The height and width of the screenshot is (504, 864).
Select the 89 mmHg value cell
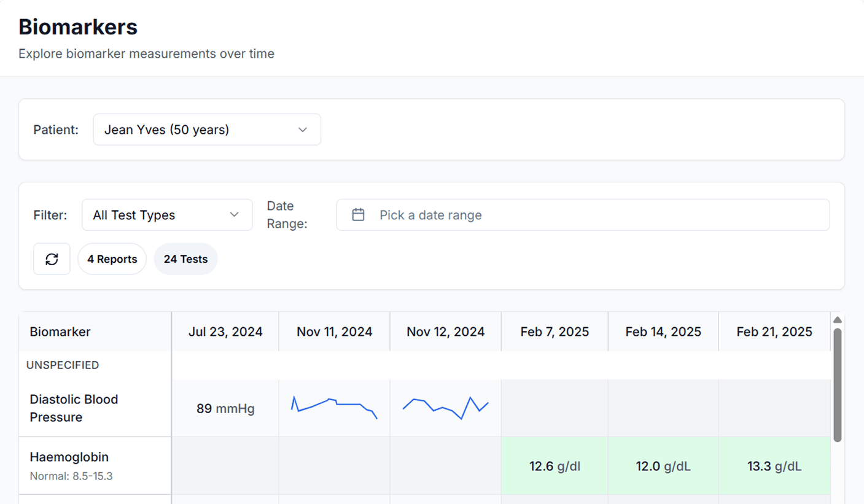click(225, 408)
